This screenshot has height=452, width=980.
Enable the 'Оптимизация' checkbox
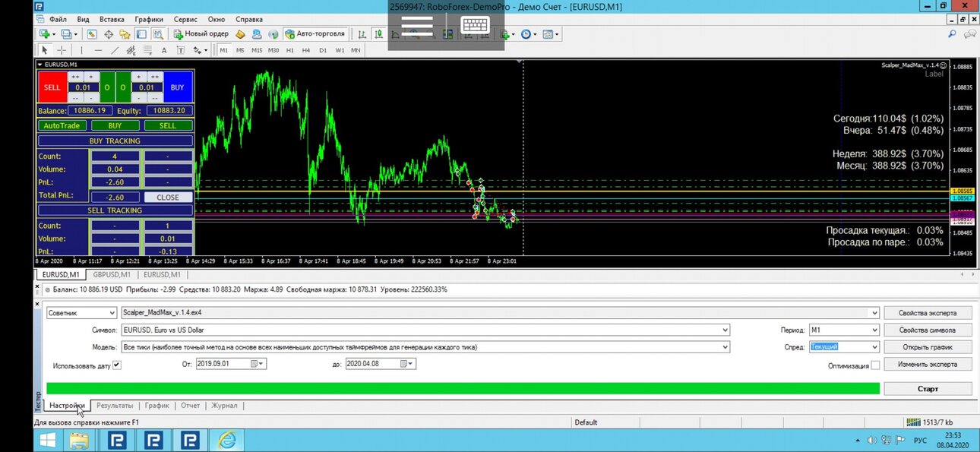tap(875, 365)
